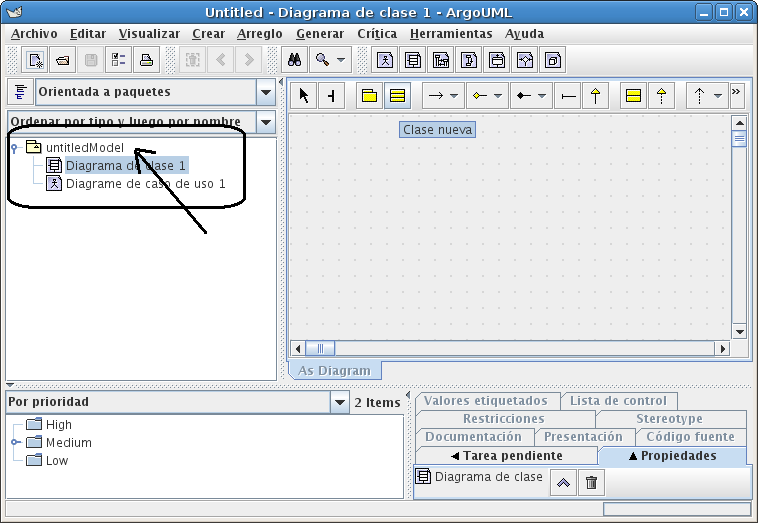
Task: Select the Generalization arrow tool
Action: click(x=596, y=96)
